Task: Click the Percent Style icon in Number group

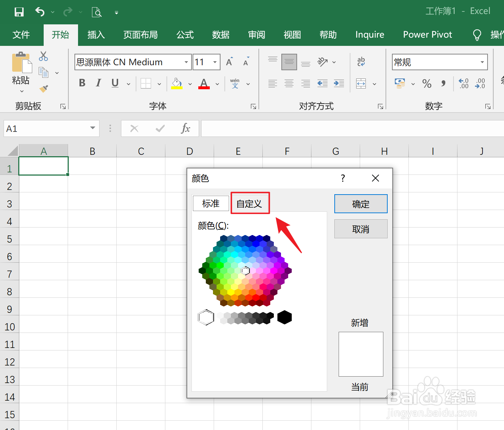Action: tap(426, 83)
